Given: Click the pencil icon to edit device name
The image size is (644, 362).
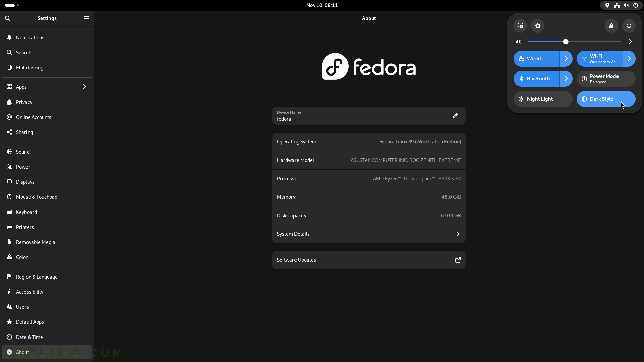Looking at the screenshot, I should (455, 116).
